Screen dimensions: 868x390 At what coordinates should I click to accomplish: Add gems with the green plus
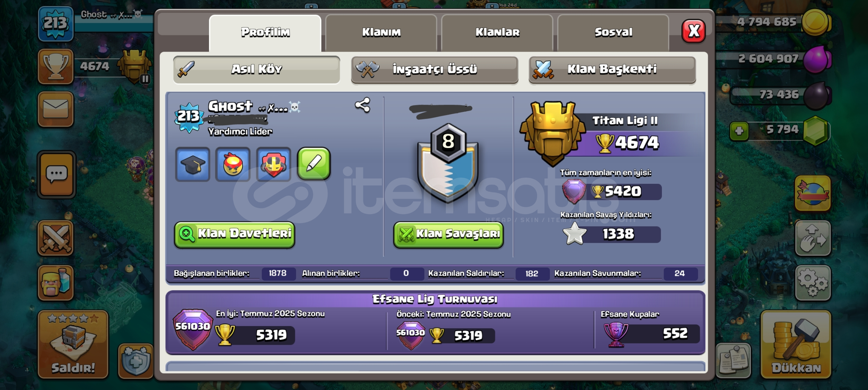coord(739,131)
